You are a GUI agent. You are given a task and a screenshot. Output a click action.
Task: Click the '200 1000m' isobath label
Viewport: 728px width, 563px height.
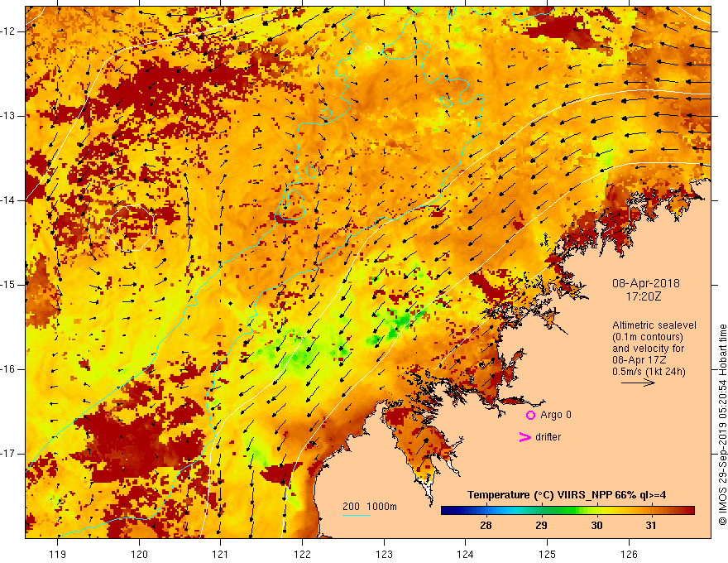click(370, 507)
